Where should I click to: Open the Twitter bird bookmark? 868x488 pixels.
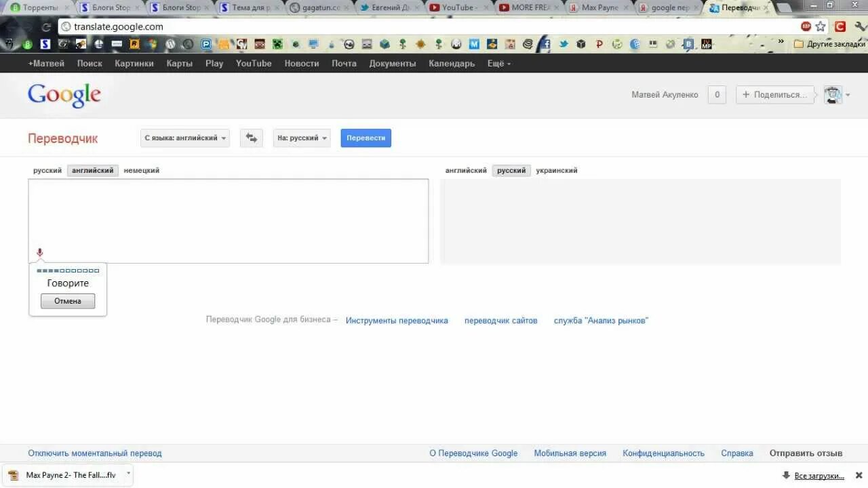pyautogui.click(x=564, y=44)
